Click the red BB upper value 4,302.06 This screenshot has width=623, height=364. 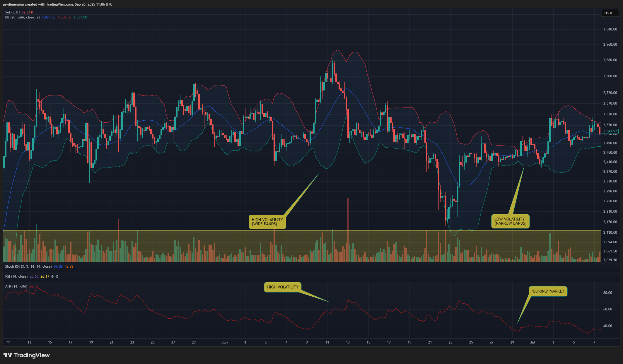coord(64,17)
